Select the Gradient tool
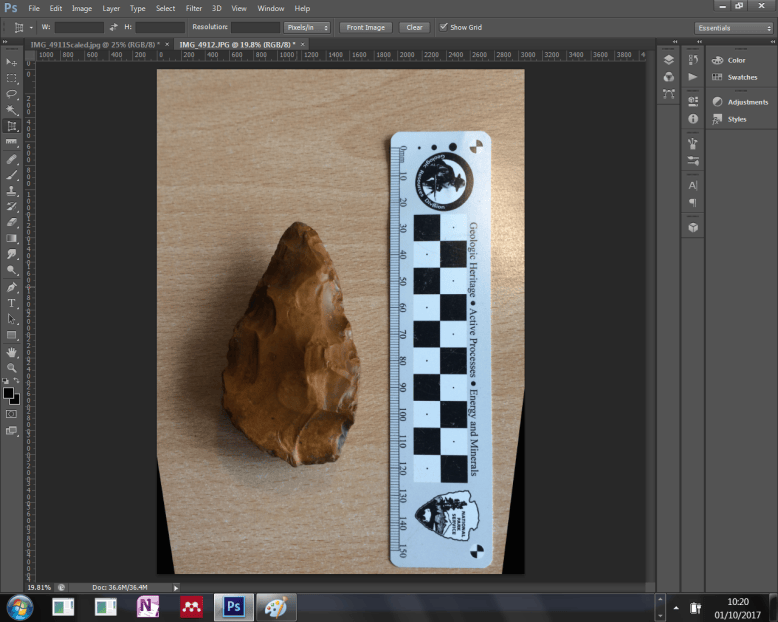This screenshot has height=622, width=778. click(x=11, y=239)
